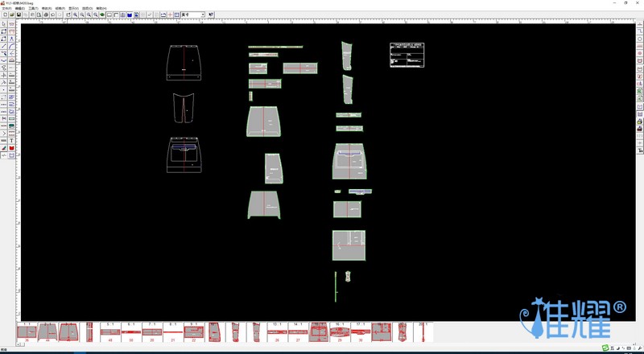Open the 编辑(E) menu
This screenshot has width=644, height=354.
click(x=19, y=8)
